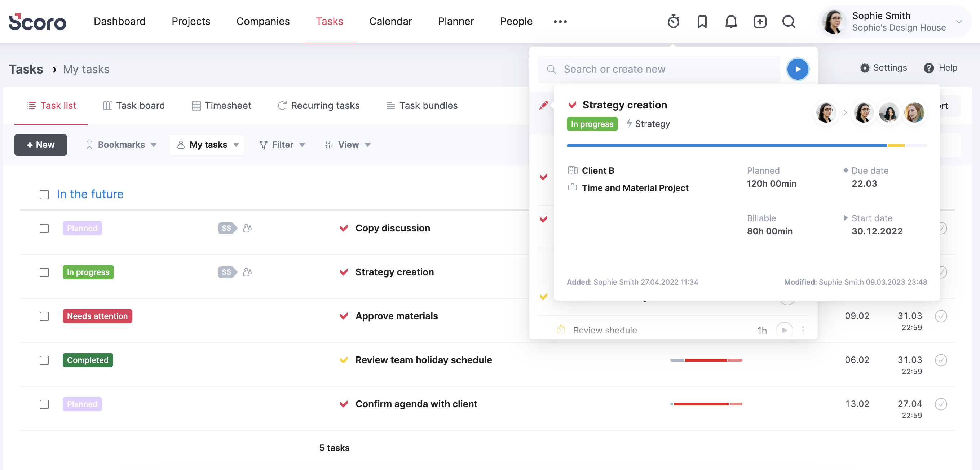Viewport: 980px width, 470px height.
Task: Open the Calendar menu
Action: pyautogui.click(x=390, y=21)
